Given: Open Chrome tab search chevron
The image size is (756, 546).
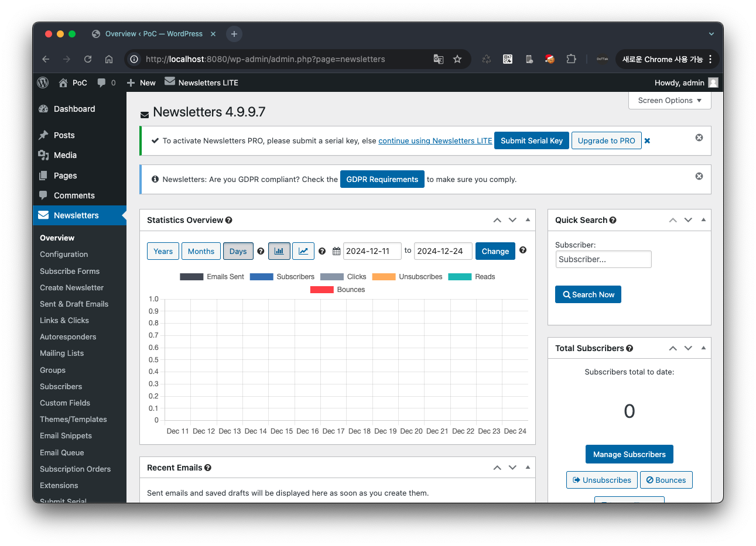Looking at the screenshot, I should click(711, 34).
